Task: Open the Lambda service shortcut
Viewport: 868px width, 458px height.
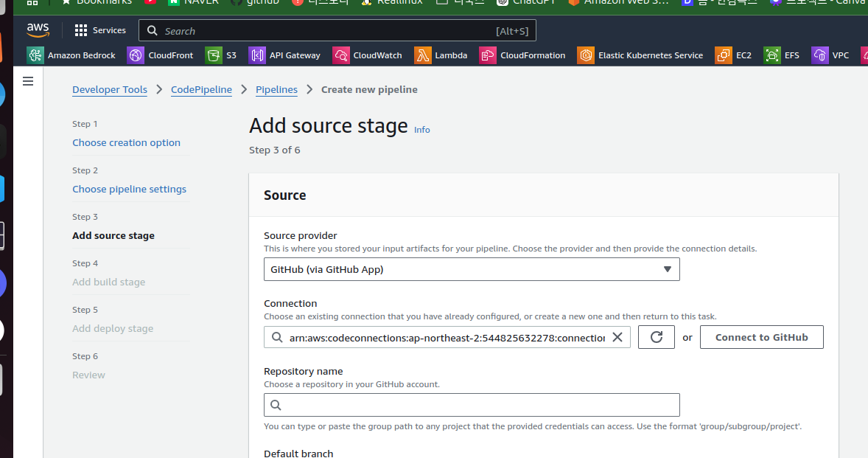Action: (441, 55)
